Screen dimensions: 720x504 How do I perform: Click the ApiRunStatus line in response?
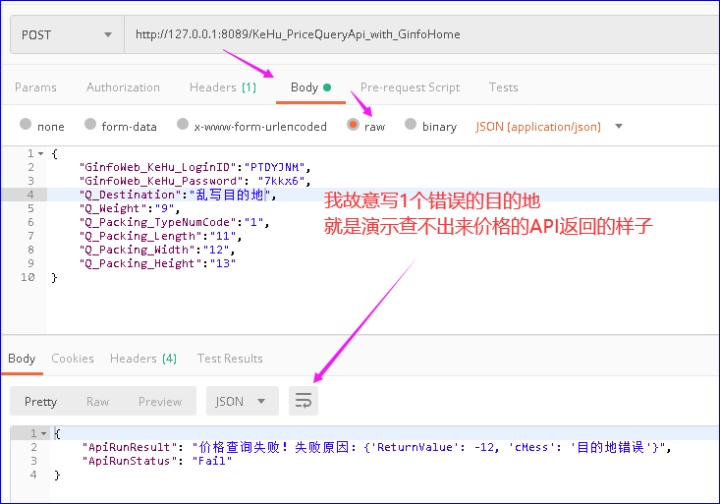click(157, 461)
